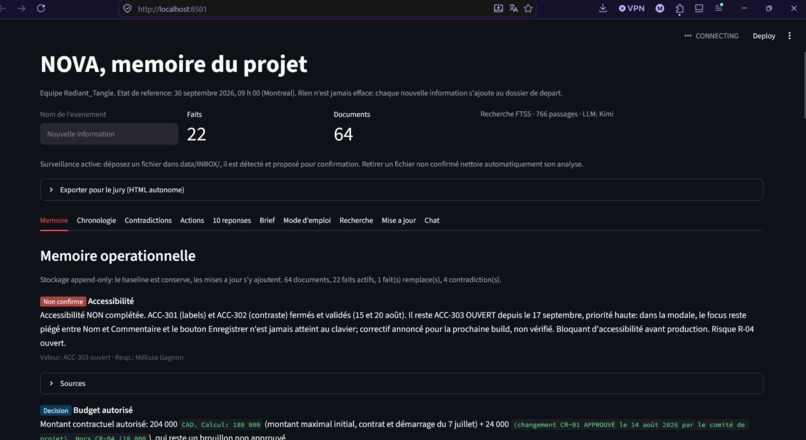Focus the Nouvelle information text field
Image resolution: width=806 pixels, height=440 pixels.
click(x=109, y=134)
